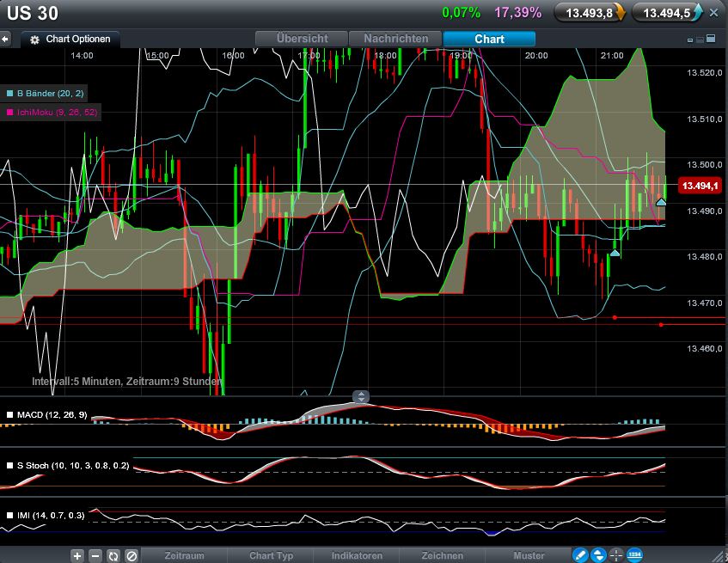Toggle the S Stoch indicator square
The width and height of the screenshot is (728, 563).
(x=9, y=466)
